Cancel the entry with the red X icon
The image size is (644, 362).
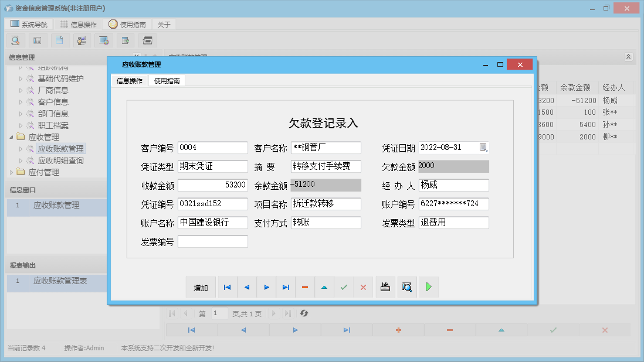[363, 287]
